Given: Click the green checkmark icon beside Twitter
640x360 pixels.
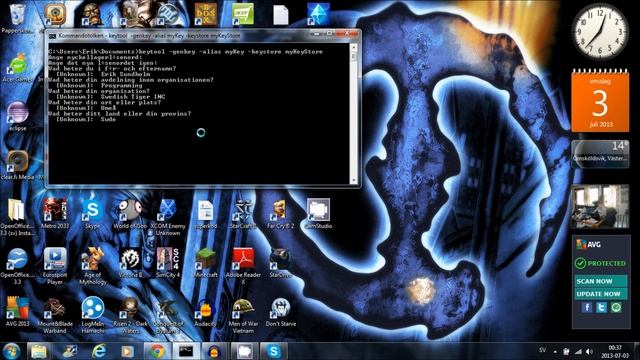Looking at the screenshot, I should point(616,307).
